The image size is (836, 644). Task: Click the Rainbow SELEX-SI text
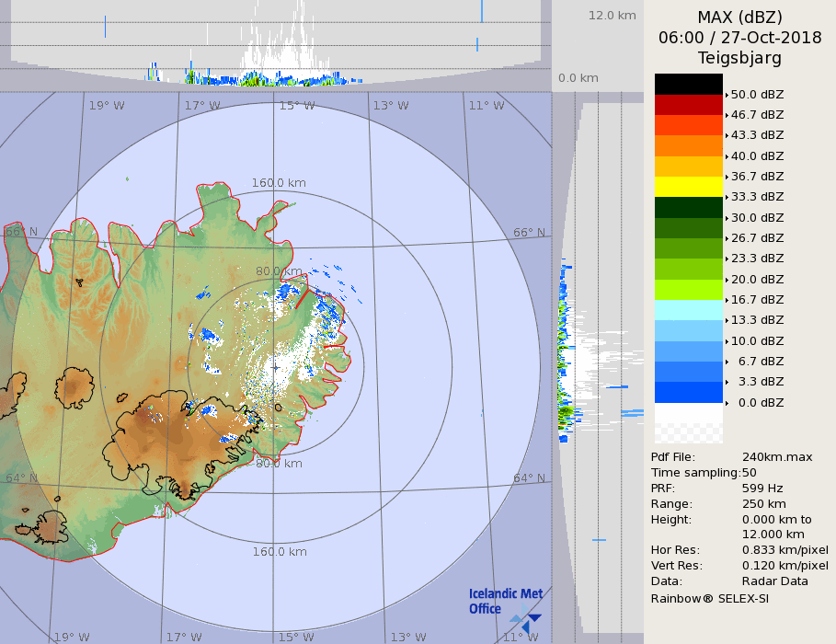(x=709, y=598)
